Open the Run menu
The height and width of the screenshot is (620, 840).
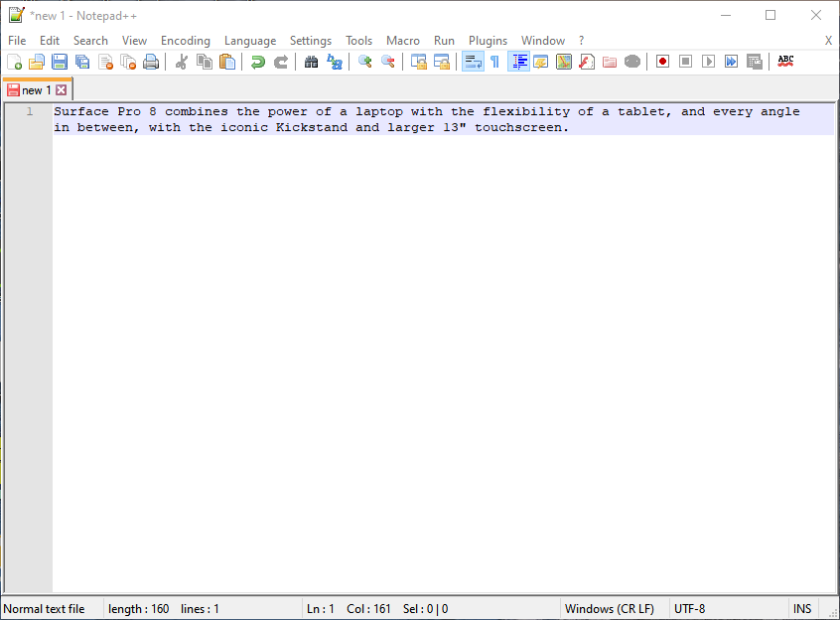444,41
